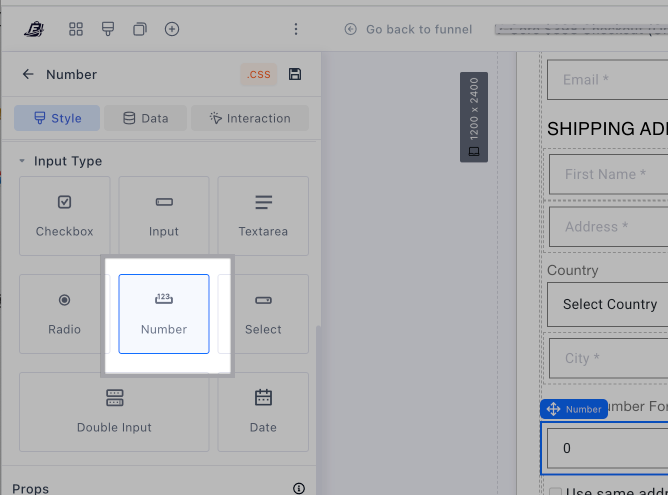Select the Checkbox input type

(x=65, y=215)
